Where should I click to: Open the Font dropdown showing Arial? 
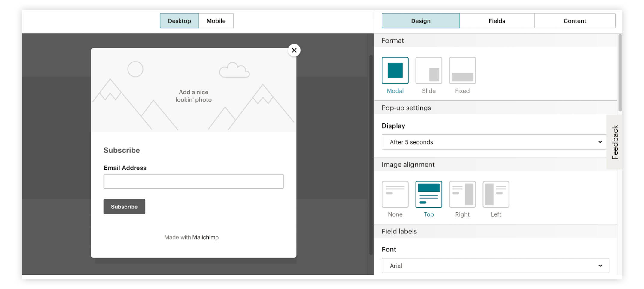[x=495, y=266]
